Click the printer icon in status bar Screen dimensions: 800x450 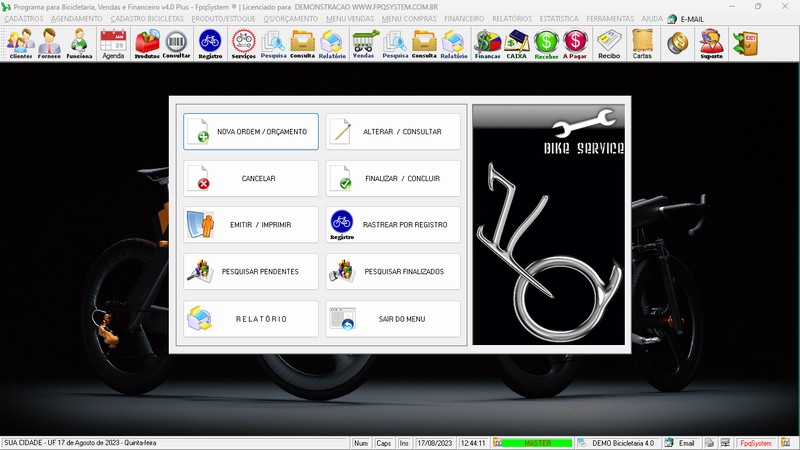coord(710,443)
